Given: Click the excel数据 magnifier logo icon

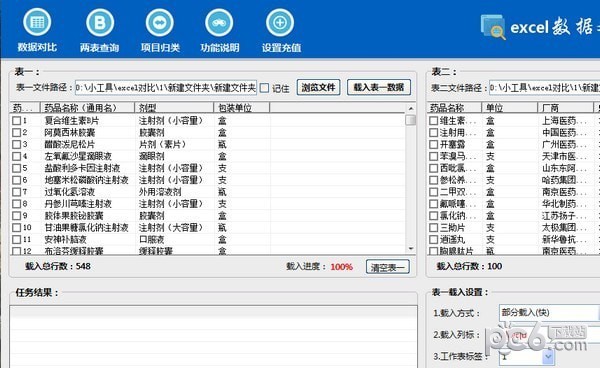Looking at the screenshot, I should pos(493,27).
